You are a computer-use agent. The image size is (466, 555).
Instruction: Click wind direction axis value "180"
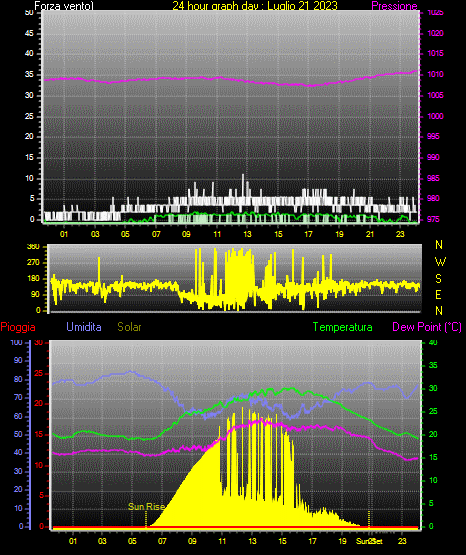33,279
